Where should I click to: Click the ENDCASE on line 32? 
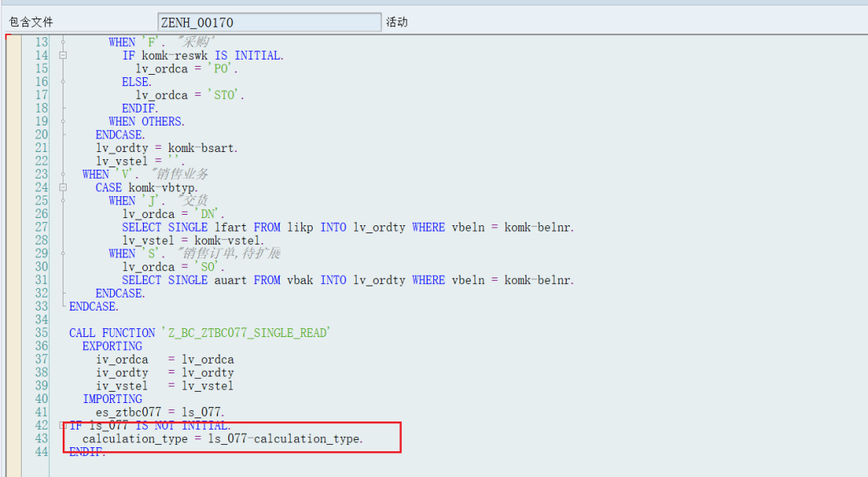(x=120, y=293)
